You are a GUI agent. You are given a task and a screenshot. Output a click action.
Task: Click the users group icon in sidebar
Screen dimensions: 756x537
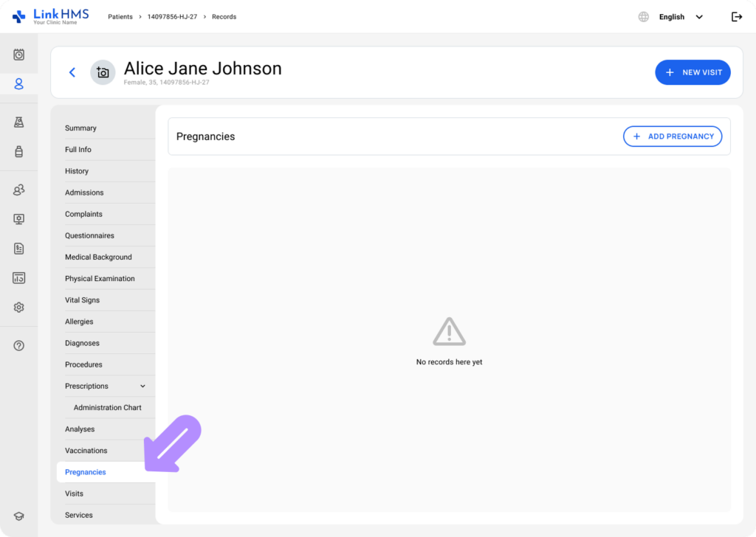click(x=19, y=190)
